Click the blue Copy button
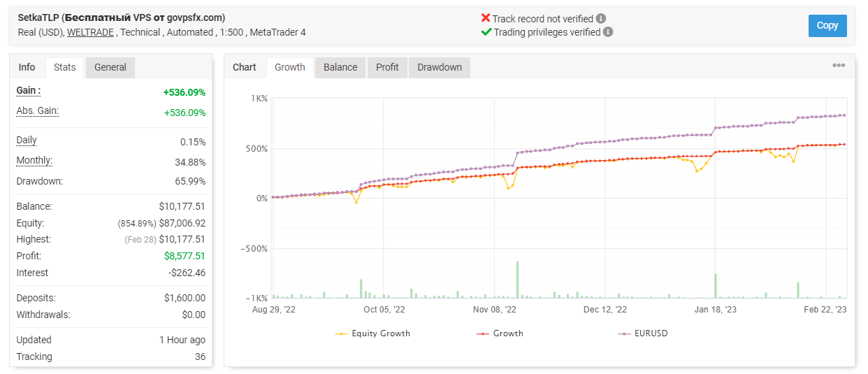 [827, 25]
